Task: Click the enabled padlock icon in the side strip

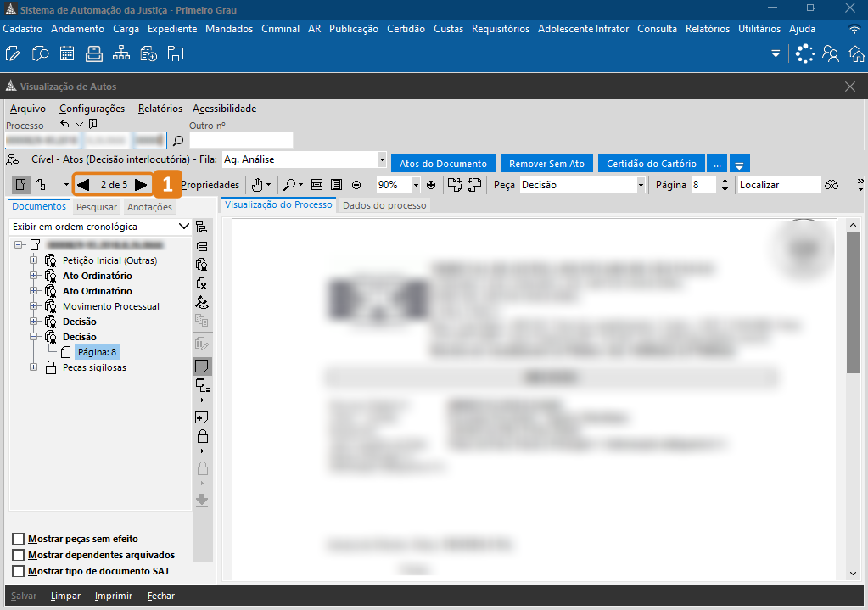Action: point(203,436)
